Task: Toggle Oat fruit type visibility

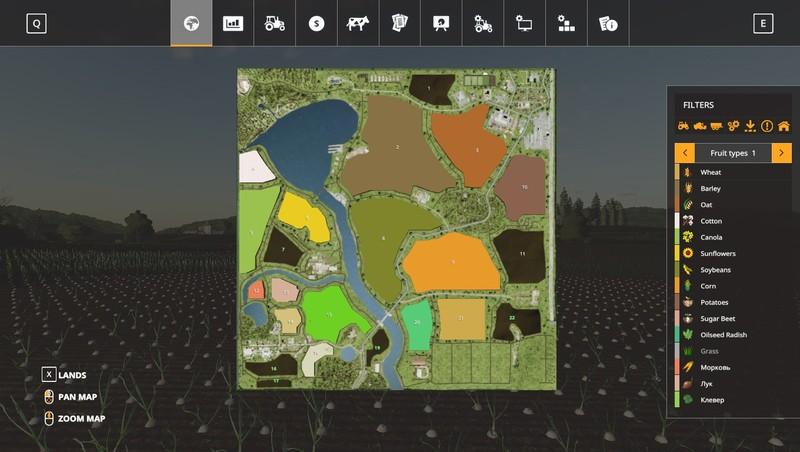Action: tap(733, 205)
